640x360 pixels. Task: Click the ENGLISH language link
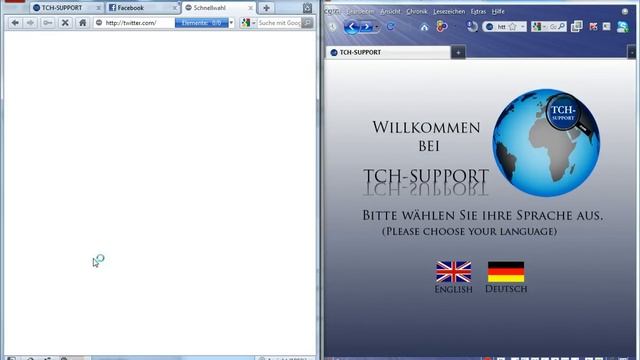(x=453, y=289)
